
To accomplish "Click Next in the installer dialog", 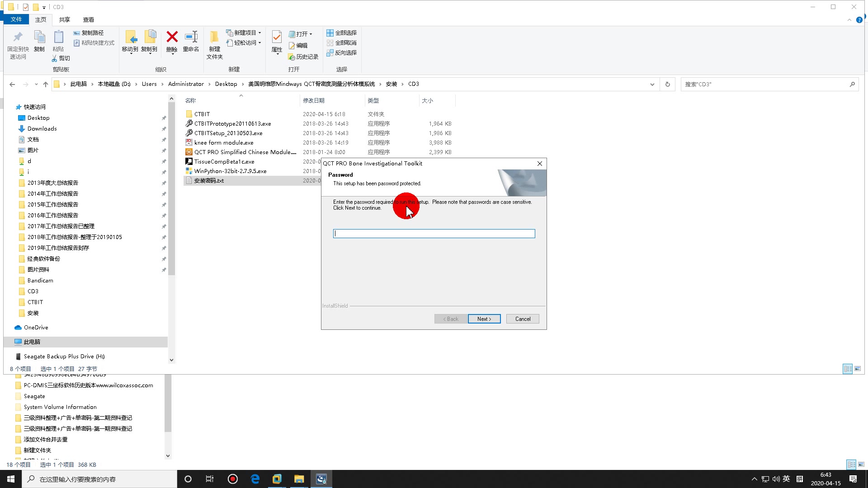I will click(x=484, y=319).
